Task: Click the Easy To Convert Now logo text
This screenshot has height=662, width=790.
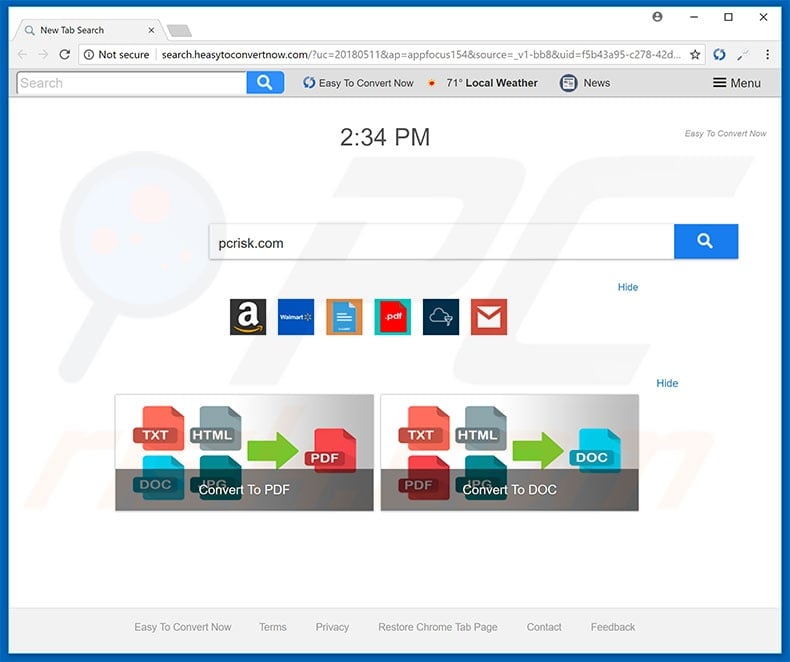Action: point(725,134)
